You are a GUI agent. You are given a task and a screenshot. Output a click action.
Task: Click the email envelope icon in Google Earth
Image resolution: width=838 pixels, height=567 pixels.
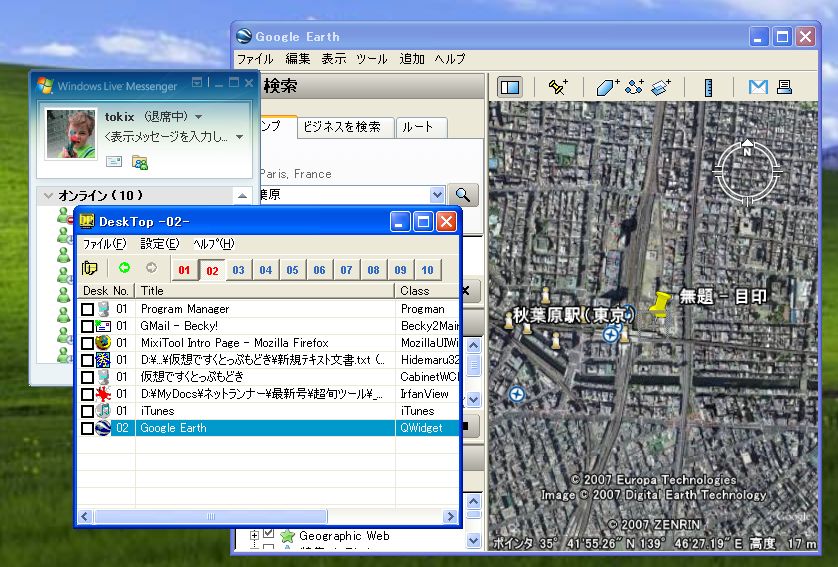coord(758,87)
